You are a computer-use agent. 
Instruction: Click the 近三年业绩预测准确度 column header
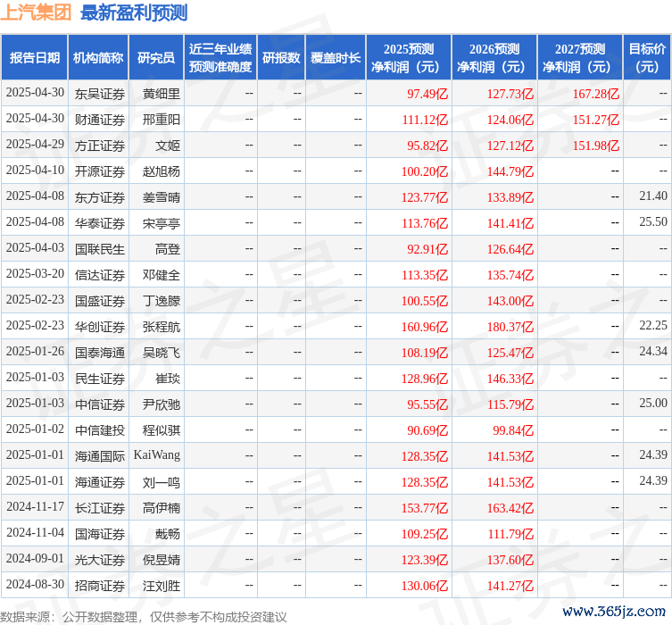(220, 58)
